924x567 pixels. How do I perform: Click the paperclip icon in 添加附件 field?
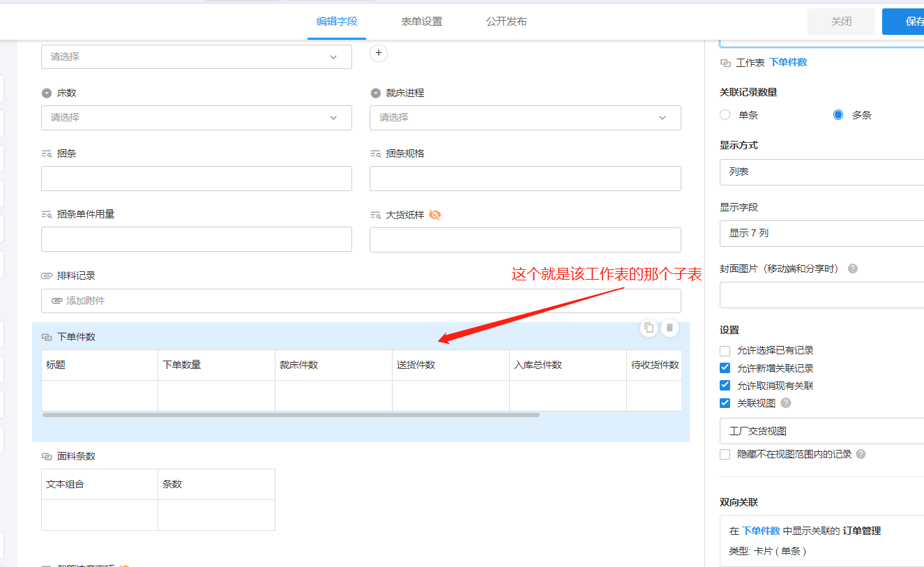[x=56, y=301]
